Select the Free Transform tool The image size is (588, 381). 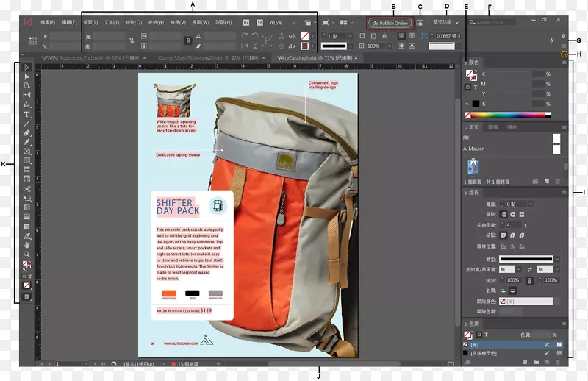(26, 198)
